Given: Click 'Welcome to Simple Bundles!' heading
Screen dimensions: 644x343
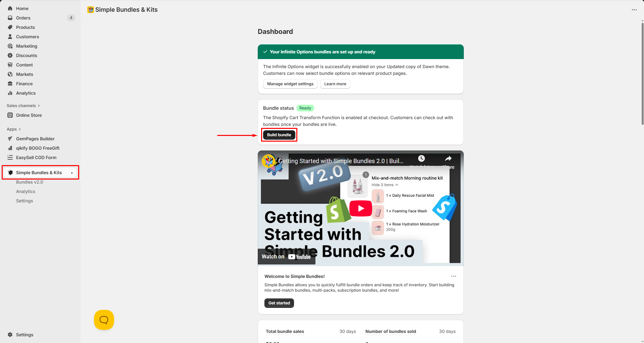Looking at the screenshot, I should point(295,277).
